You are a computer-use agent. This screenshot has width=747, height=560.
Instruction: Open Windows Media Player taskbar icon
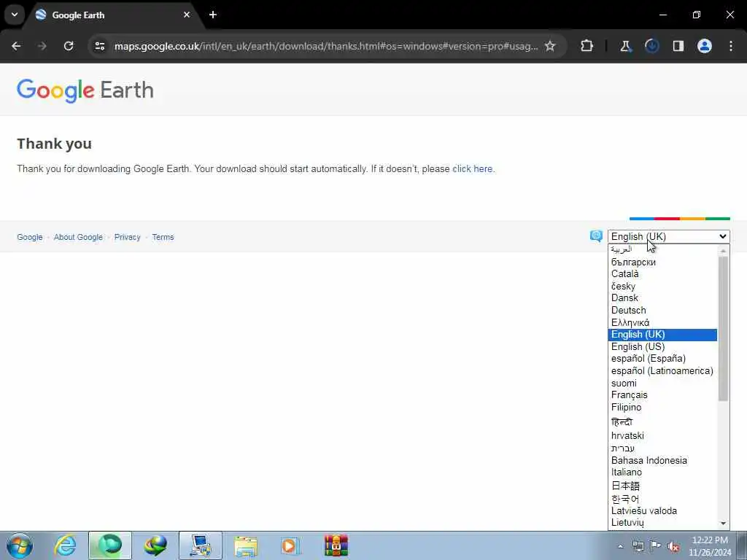290,545
